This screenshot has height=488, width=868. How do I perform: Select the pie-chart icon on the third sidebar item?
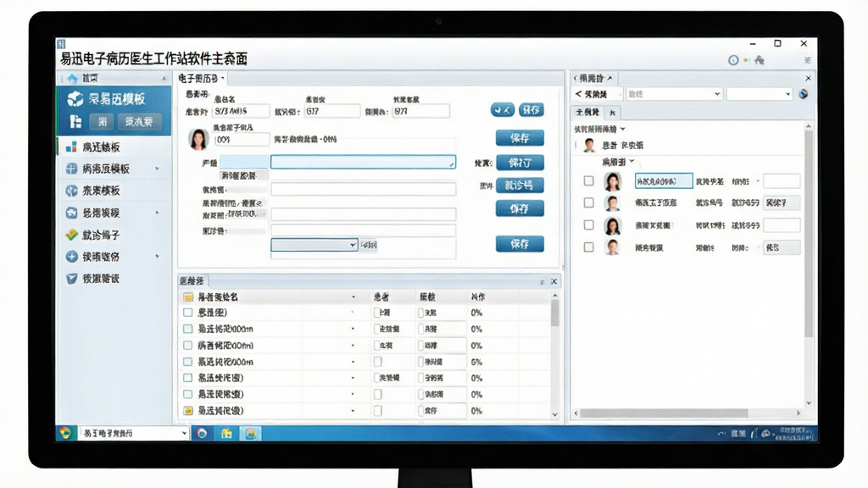pos(71,191)
